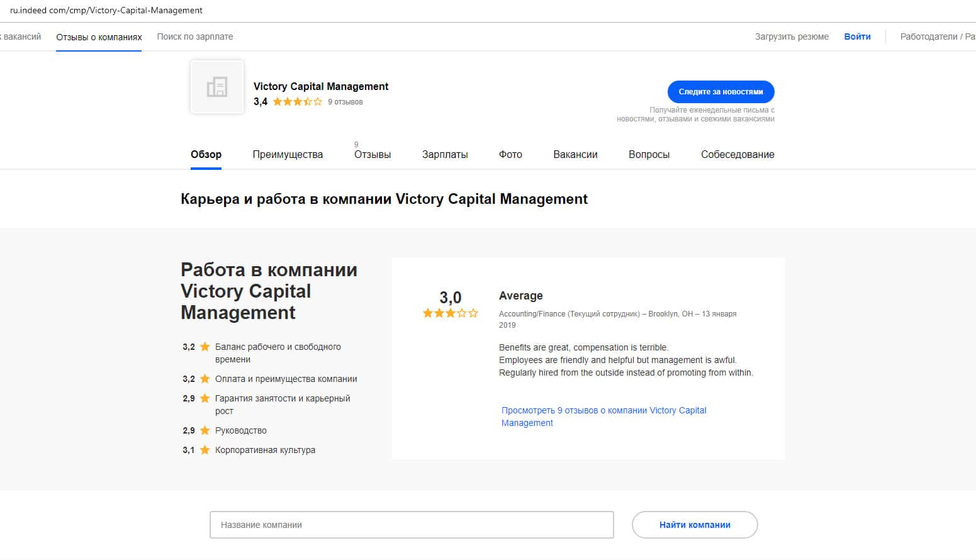Click the Войти sign-in link
Screen dimensions: 976x560
tap(857, 36)
